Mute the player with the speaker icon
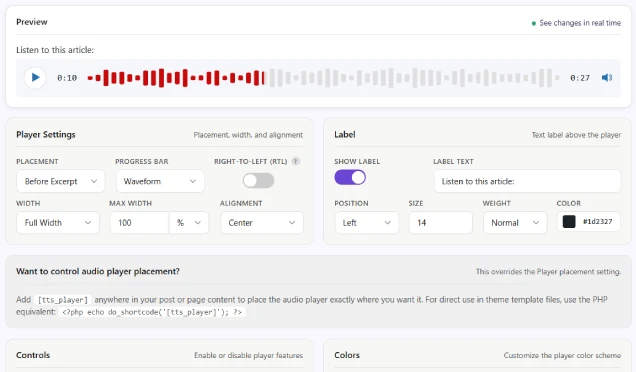Viewport: 636px width, 372px height. pos(607,77)
